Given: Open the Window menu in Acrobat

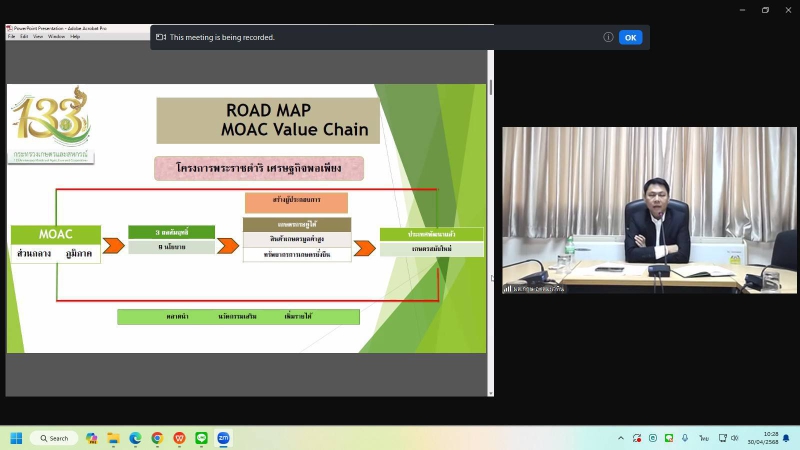Looking at the screenshot, I should click(56, 36).
